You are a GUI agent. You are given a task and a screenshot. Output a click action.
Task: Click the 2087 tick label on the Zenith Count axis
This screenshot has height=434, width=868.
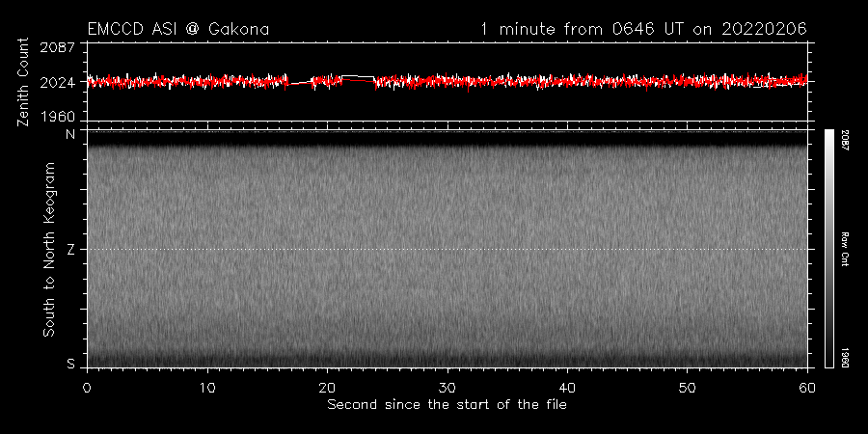tap(58, 47)
